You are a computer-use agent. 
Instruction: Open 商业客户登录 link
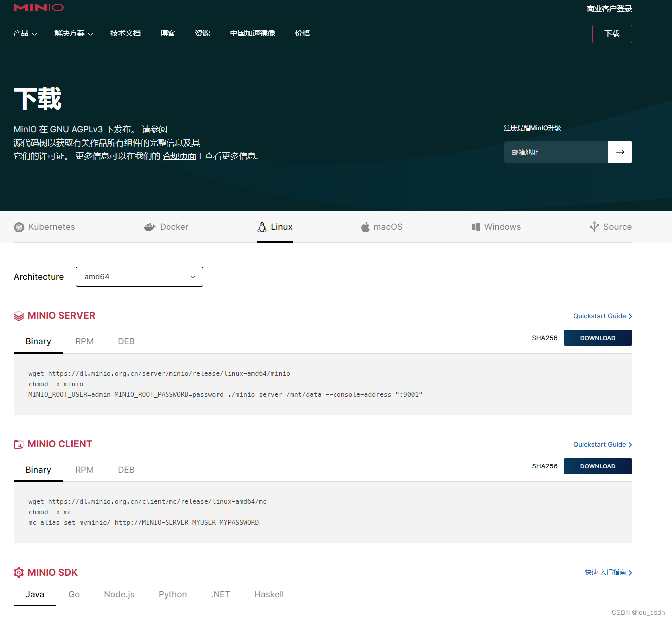609,9
